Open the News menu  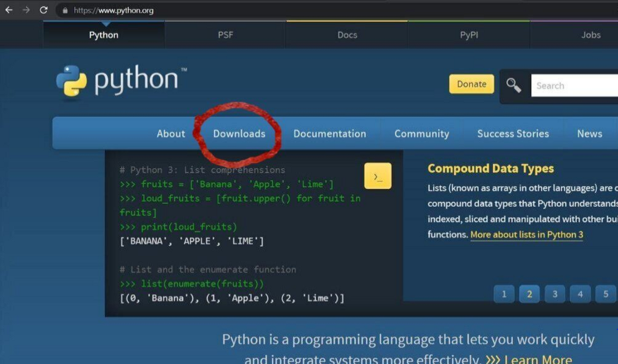tap(590, 134)
